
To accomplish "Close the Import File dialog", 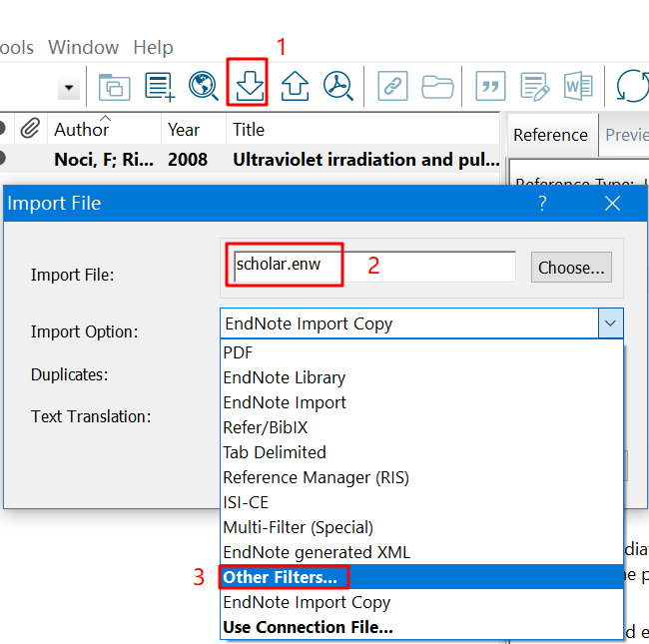I will pos(613,204).
